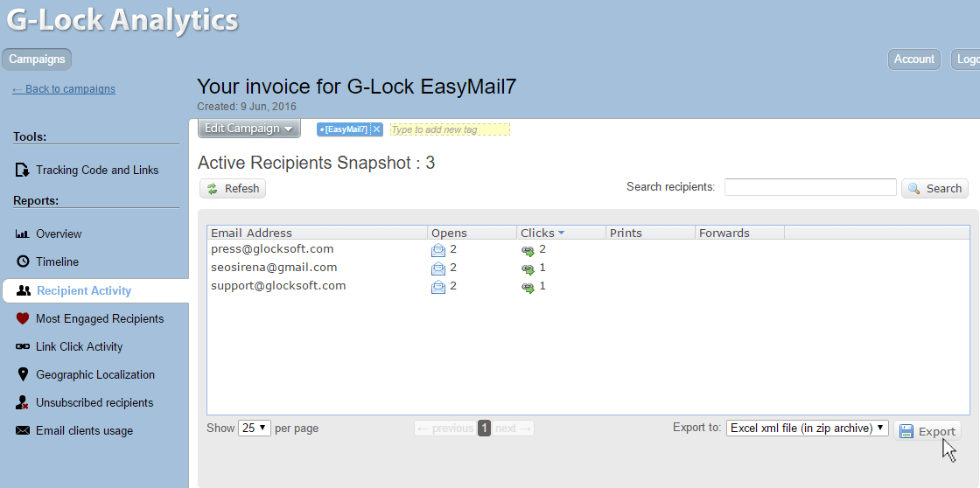Click the Export button
Viewport: 980px width, 488px height.
tap(927, 431)
